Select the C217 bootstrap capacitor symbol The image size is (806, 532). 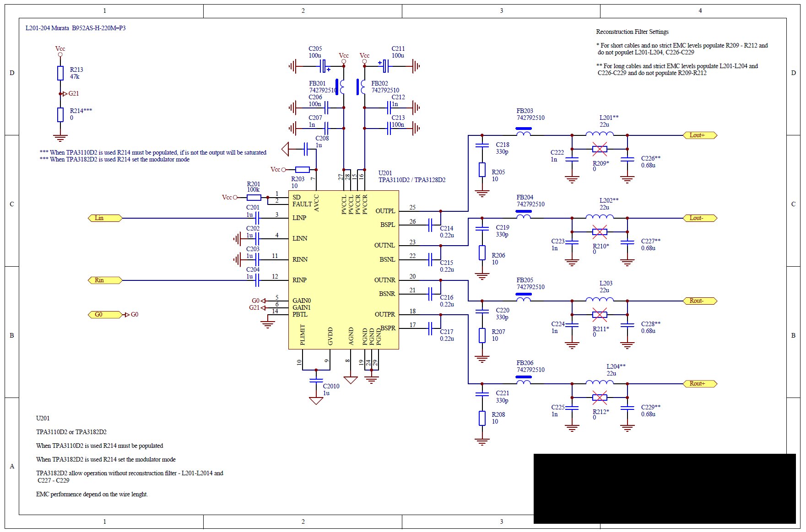click(x=431, y=328)
